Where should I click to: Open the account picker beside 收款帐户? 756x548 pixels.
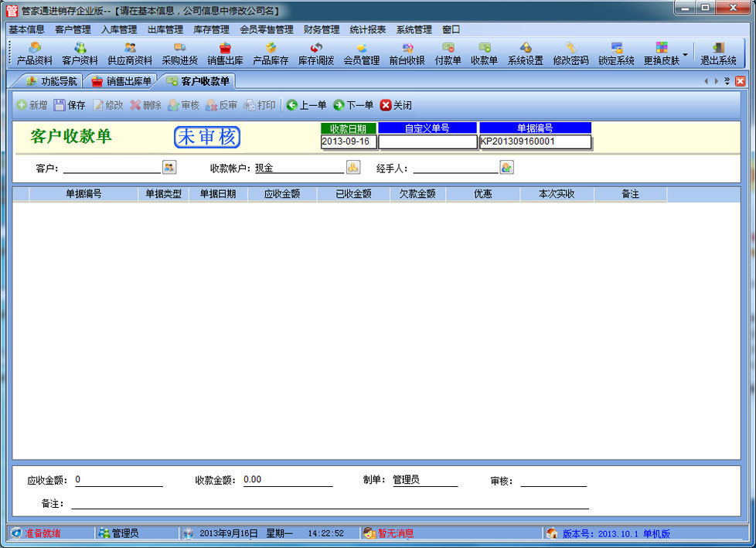coord(352,167)
